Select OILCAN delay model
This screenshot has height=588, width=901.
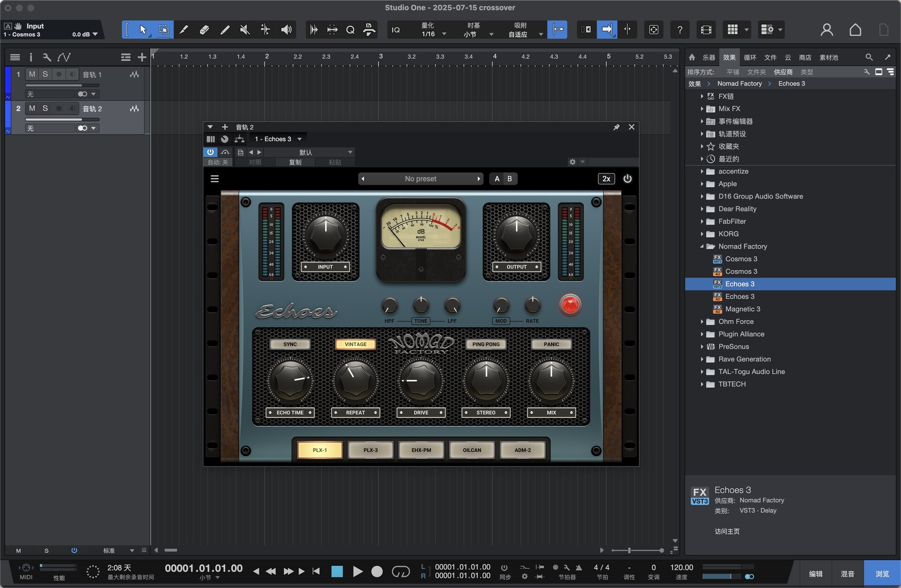pos(472,450)
